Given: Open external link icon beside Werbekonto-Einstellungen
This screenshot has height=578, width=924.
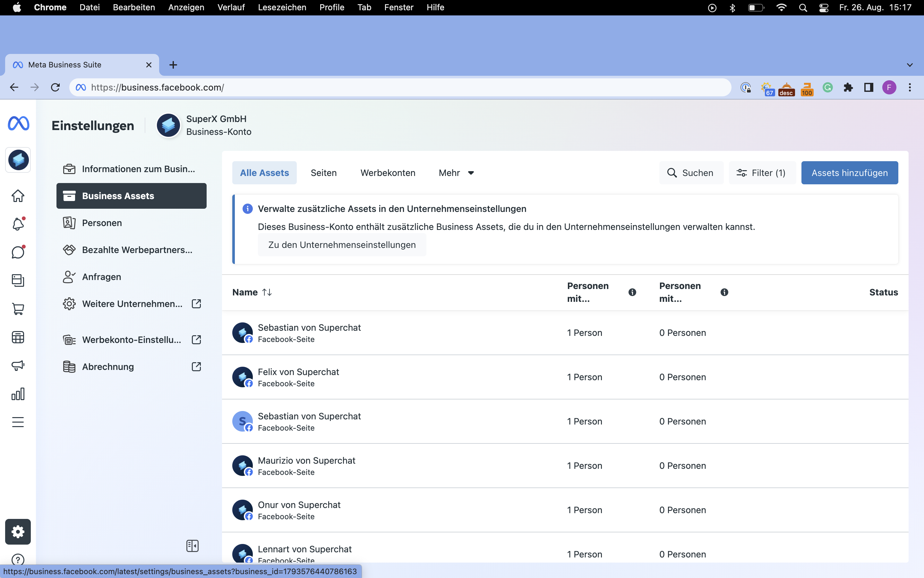Looking at the screenshot, I should coord(196,339).
